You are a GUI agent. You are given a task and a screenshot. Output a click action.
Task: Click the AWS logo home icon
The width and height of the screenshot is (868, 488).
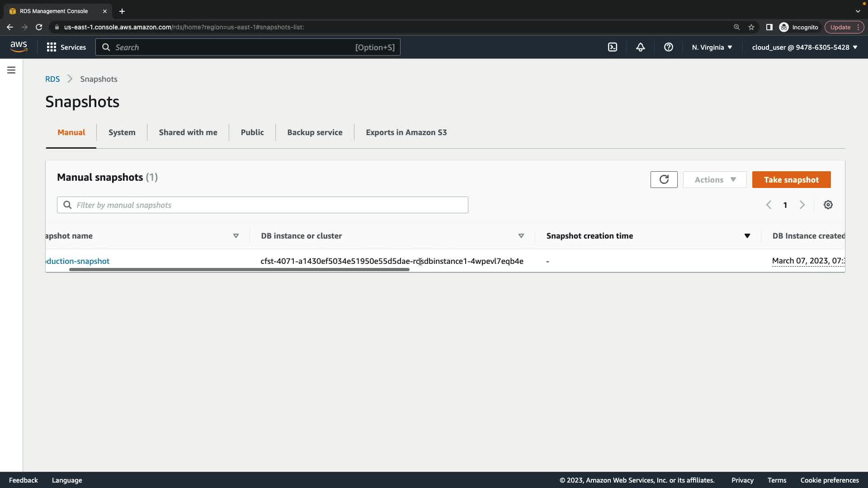19,47
